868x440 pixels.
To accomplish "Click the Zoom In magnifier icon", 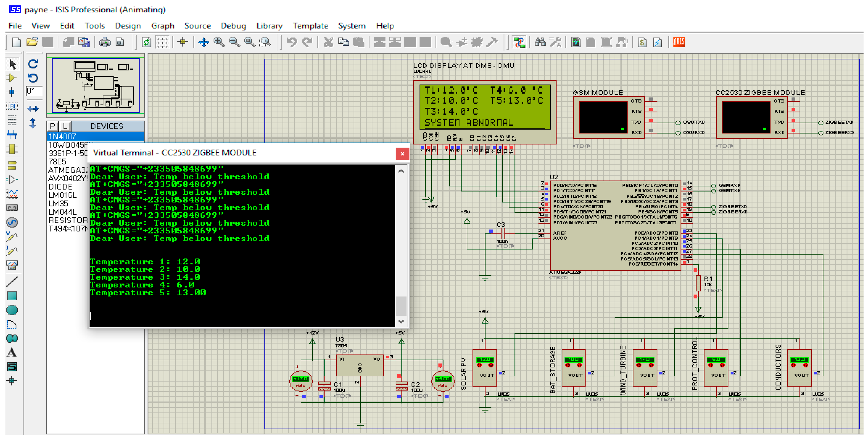I will point(219,42).
